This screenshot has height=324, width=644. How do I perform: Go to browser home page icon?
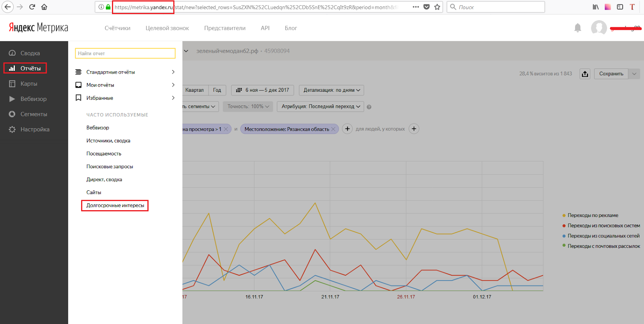tap(44, 7)
